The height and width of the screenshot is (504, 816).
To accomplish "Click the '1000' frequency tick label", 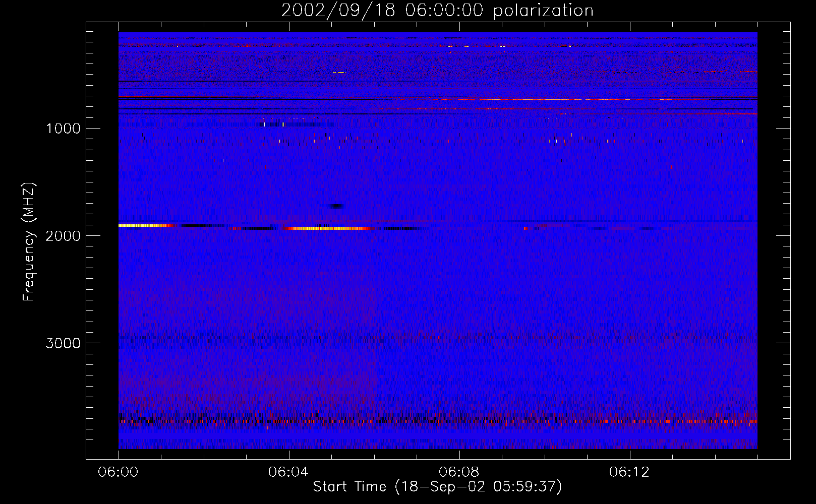I will point(63,129).
